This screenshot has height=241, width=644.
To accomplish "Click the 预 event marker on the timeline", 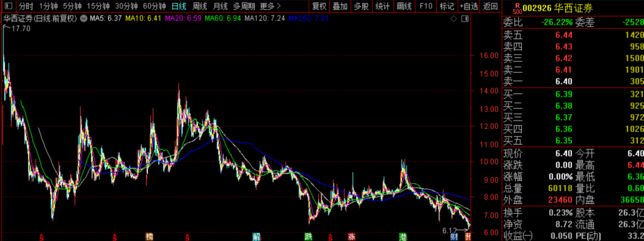I will tap(468, 237).
